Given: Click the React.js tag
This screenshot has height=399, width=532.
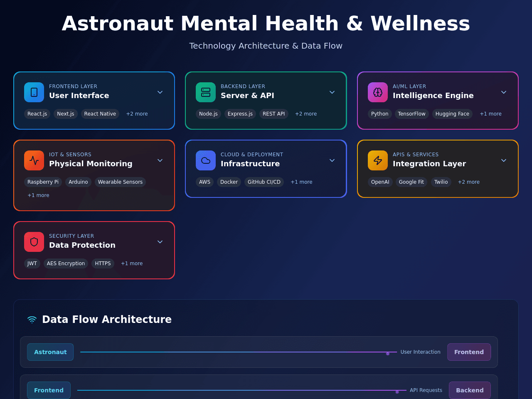Looking at the screenshot, I should coord(37,114).
